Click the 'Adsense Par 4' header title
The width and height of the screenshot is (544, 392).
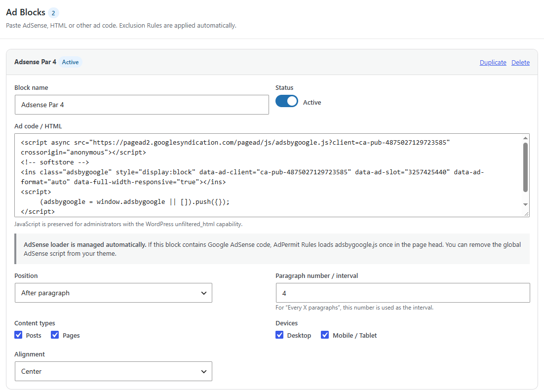click(35, 62)
